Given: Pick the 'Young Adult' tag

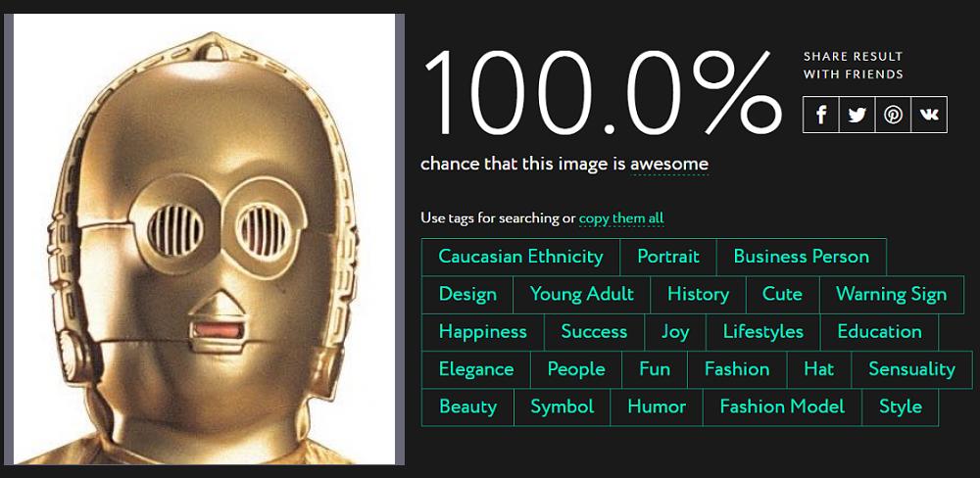Looking at the screenshot, I should pyautogui.click(x=581, y=294).
